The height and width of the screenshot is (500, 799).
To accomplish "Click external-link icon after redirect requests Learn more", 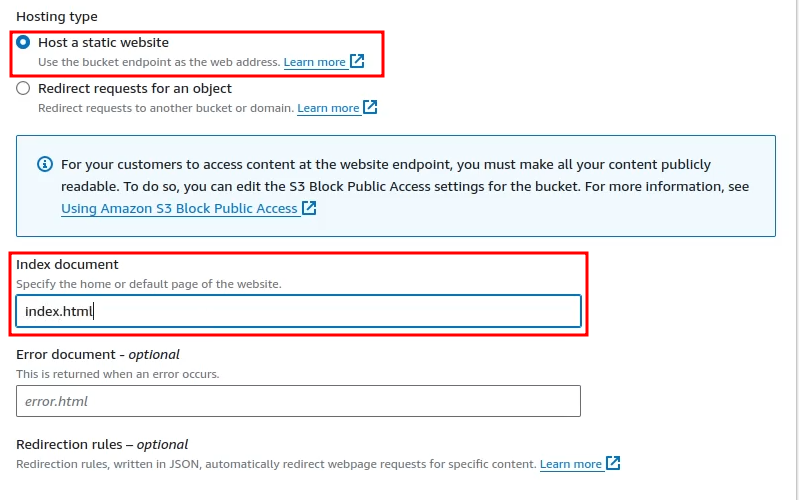I will (x=370, y=107).
